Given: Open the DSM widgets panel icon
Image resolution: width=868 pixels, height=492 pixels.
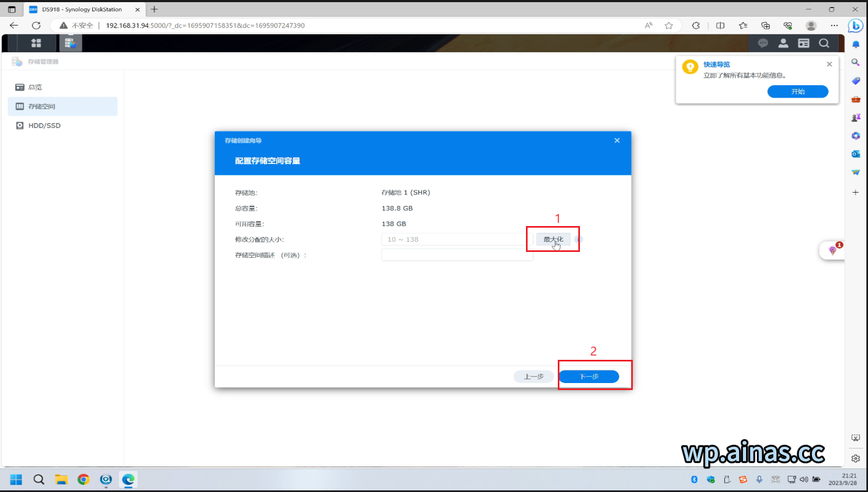Looking at the screenshot, I should coord(804,43).
